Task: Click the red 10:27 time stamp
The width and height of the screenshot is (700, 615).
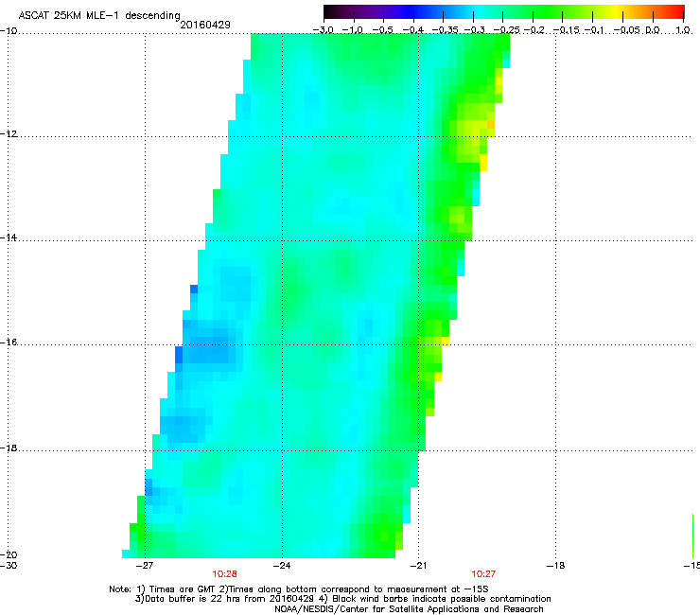Action: point(483,574)
